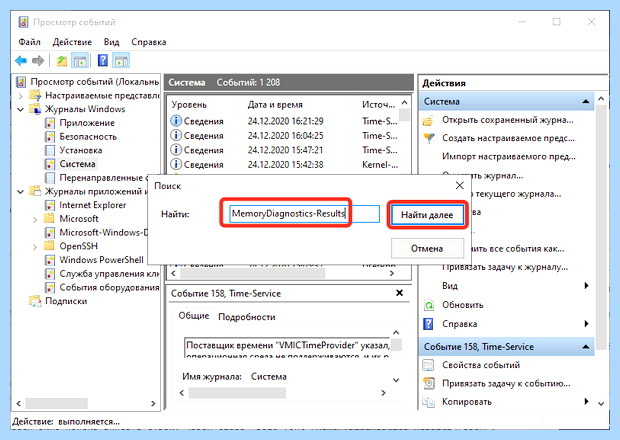The image size is (620, 440).
Task: Toggle the console tree pane toolbar icon
Action: tap(80, 61)
